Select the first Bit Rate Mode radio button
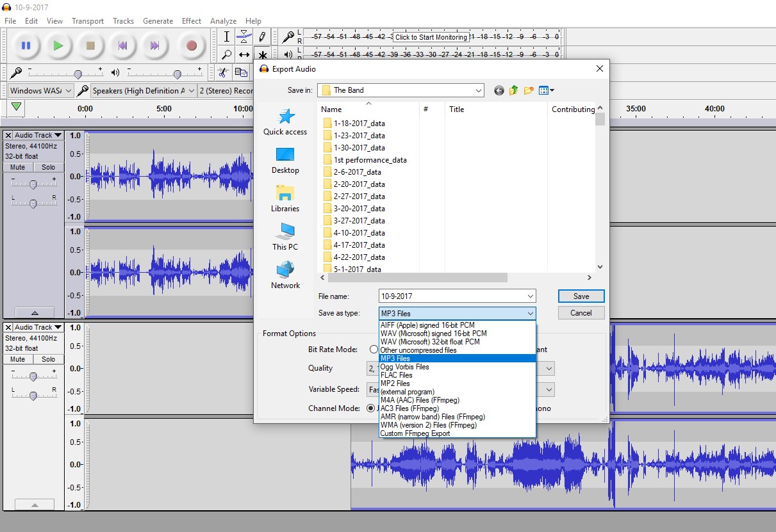The height and width of the screenshot is (532, 776). [x=374, y=350]
